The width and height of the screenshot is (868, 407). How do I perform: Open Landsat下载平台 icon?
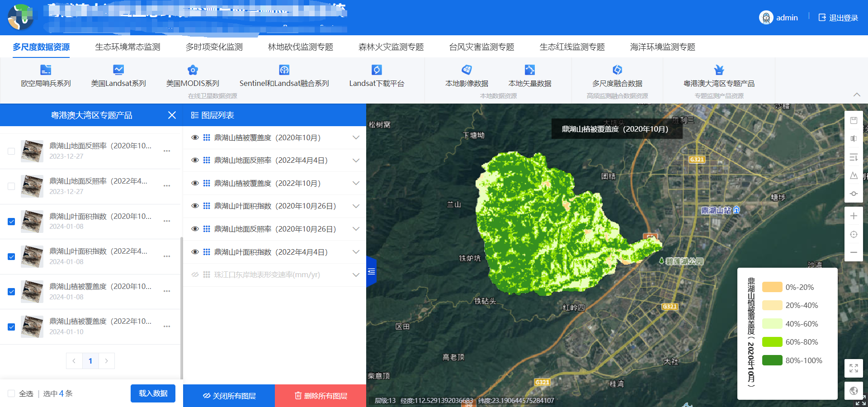pyautogui.click(x=377, y=70)
